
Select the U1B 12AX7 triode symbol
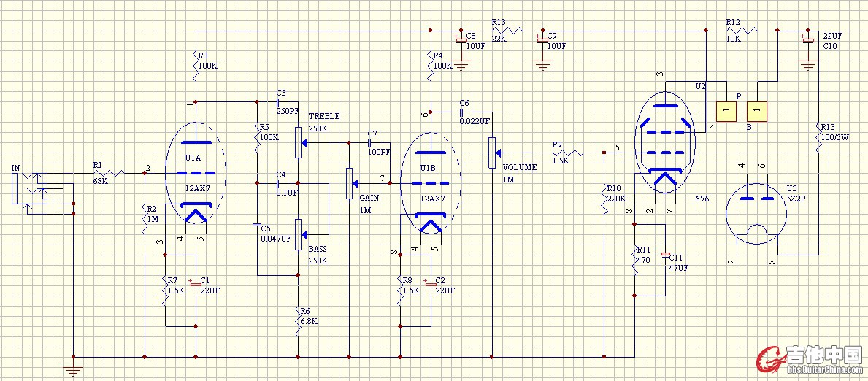point(431,182)
